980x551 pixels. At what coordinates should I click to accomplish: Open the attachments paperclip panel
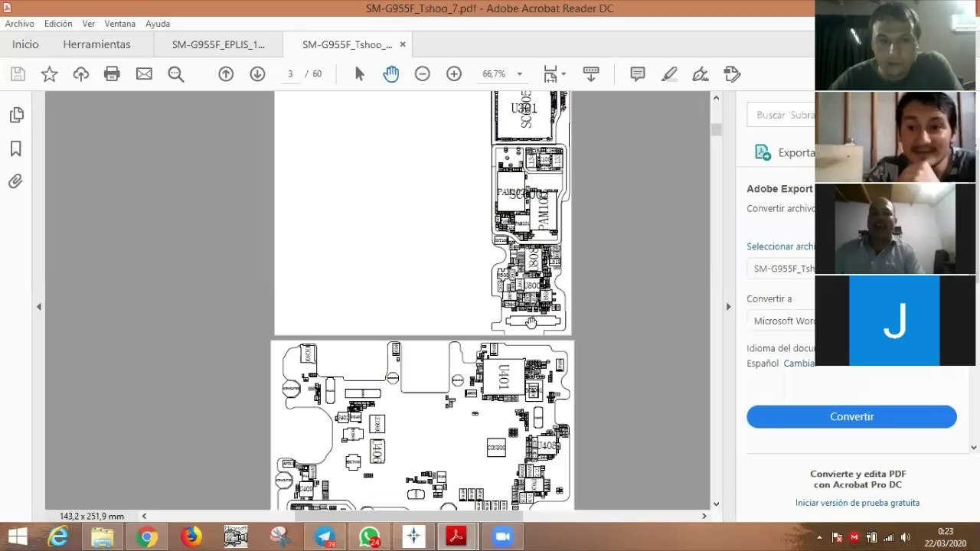[x=16, y=181]
